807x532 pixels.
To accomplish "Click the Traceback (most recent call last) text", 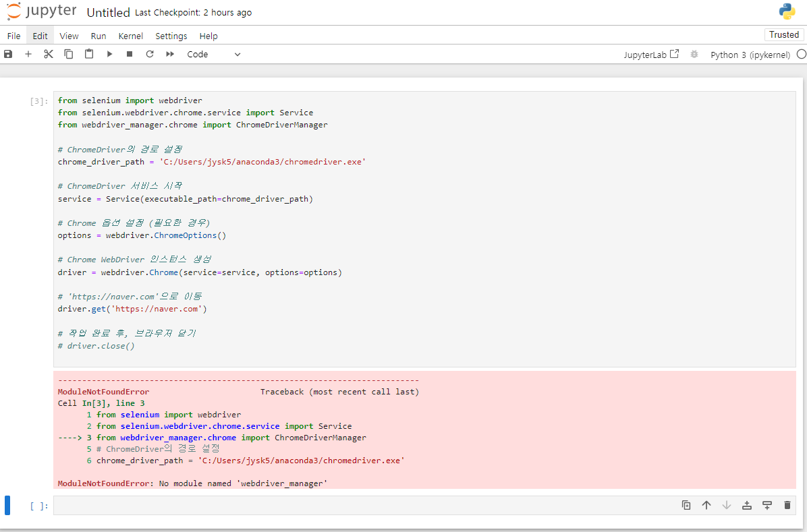I will (339, 392).
